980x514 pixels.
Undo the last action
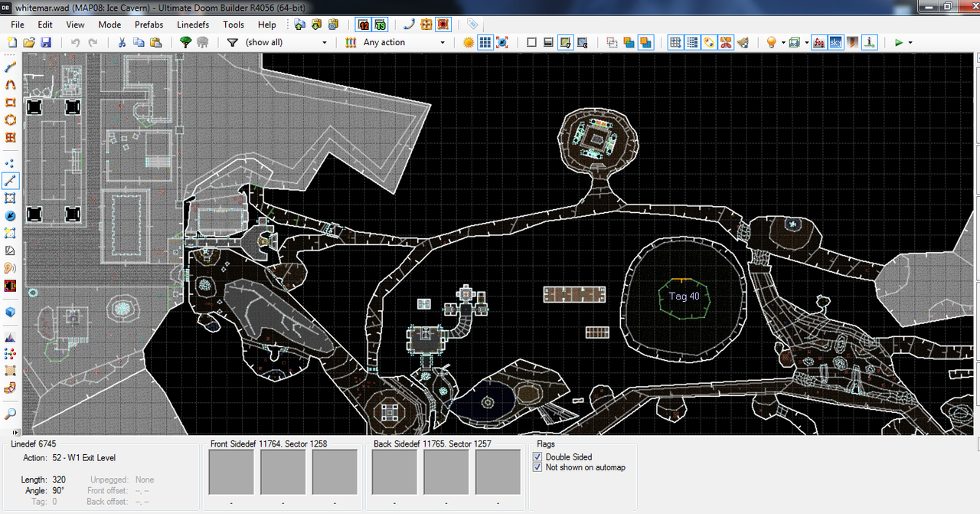tap(75, 42)
